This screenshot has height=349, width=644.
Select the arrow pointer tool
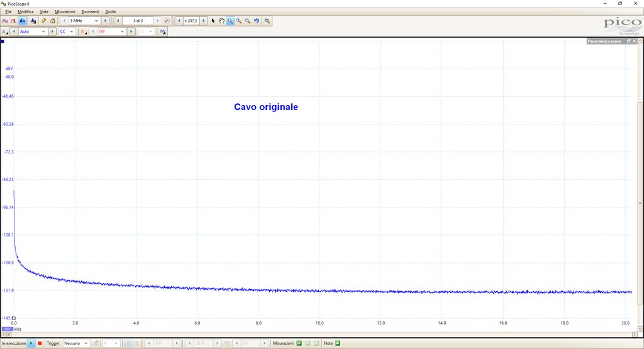[x=213, y=21]
